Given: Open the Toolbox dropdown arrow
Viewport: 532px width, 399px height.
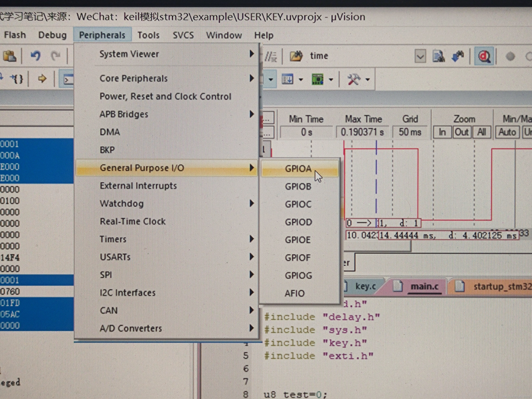Looking at the screenshot, I should 367,80.
